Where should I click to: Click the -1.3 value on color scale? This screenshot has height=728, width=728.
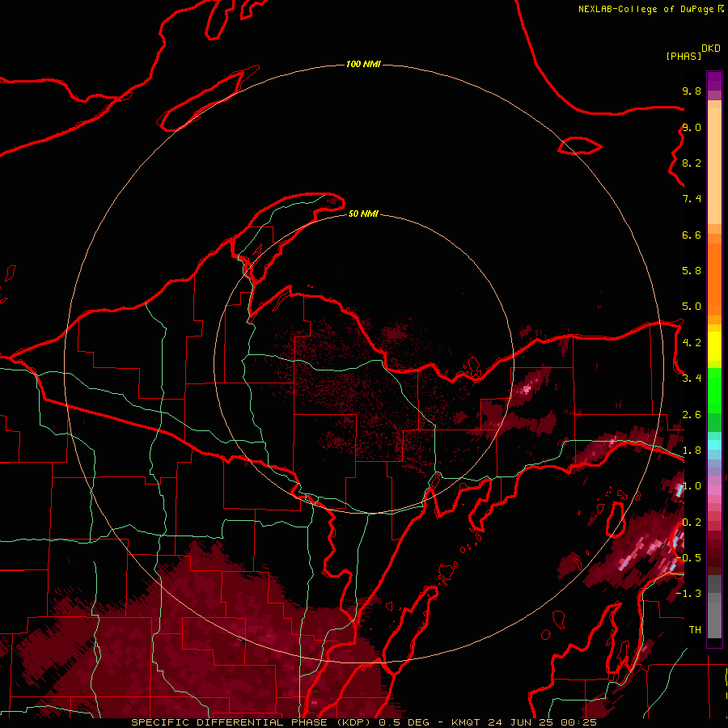(688, 594)
